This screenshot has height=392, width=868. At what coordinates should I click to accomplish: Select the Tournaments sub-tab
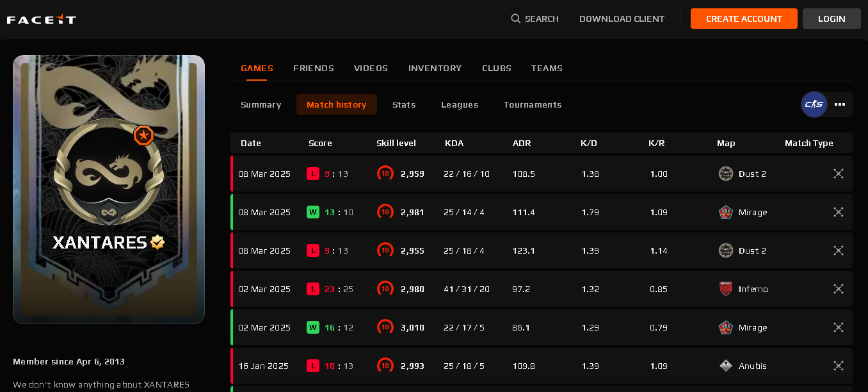point(533,104)
